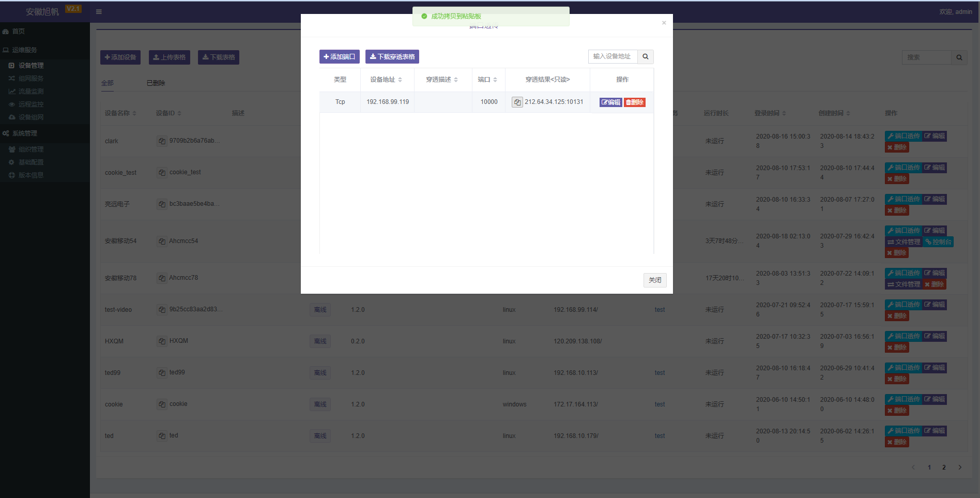Expand 系统管理 sidebar section
Image resolution: width=980 pixels, height=498 pixels.
pyautogui.click(x=45, y=133)
